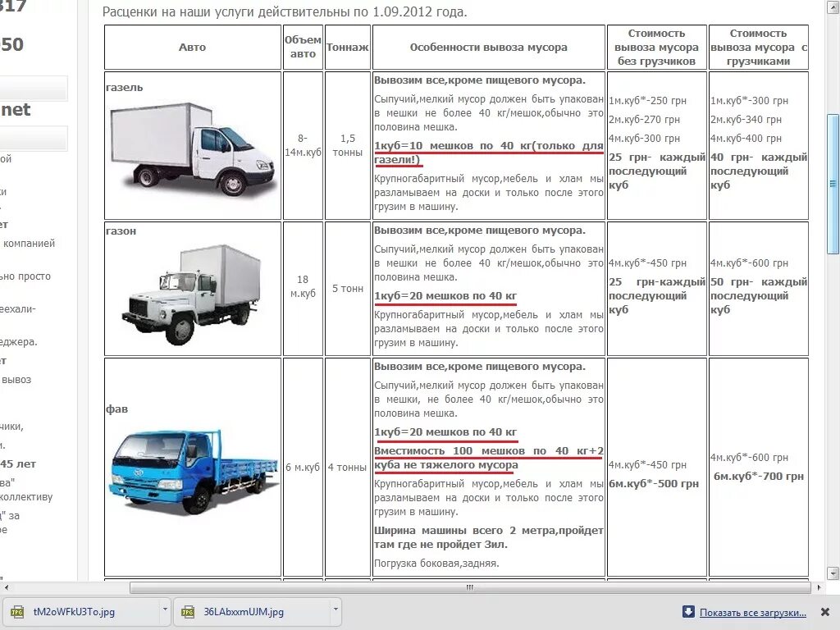The width and height of the screenshot is (840, 630).
Task: Click the фав row label
Action: (x=116, y=409)
